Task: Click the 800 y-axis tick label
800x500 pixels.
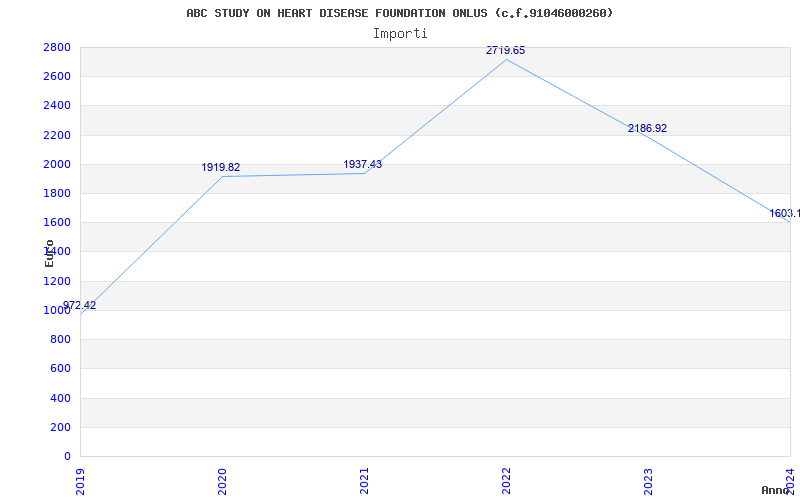Action: point(60,339)
